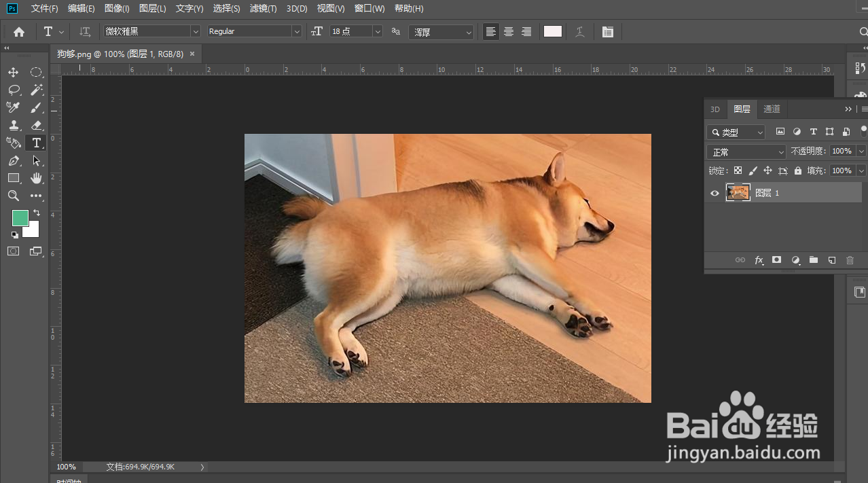Hide 图层 1 using the eye icon
868x483 pixels.
point(715,194)
